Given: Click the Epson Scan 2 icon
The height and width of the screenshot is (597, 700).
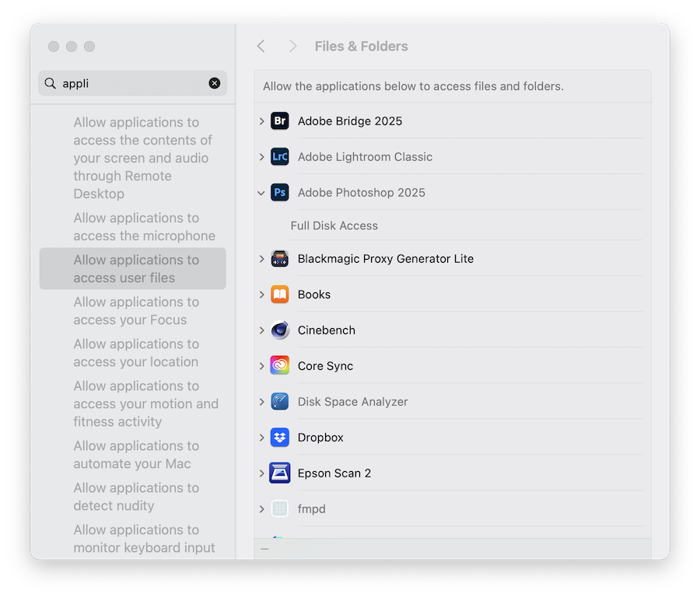Looking at the screenshot, I should (279, 473).
